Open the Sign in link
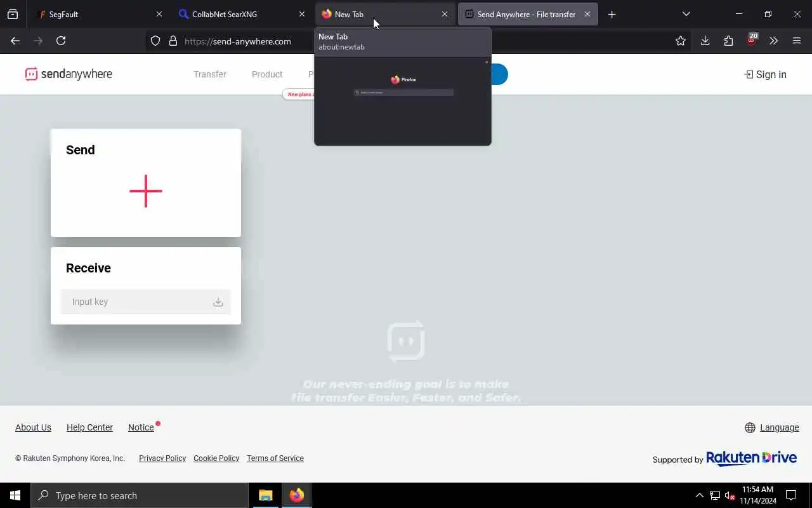 [x=765, y=74]
